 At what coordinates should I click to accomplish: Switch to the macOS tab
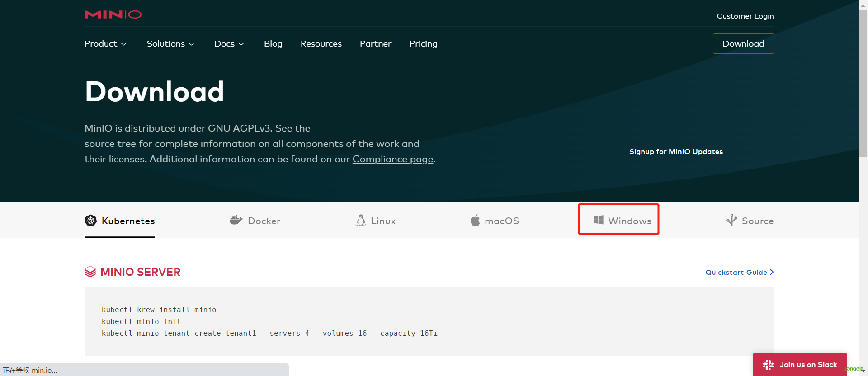click(x=495, y=221)
